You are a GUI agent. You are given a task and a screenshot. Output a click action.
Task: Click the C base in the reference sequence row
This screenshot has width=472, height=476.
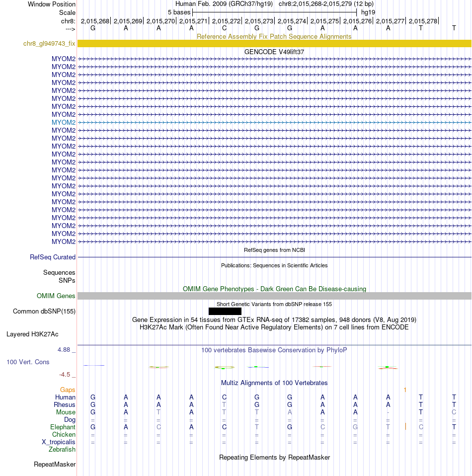click(224, 28)
